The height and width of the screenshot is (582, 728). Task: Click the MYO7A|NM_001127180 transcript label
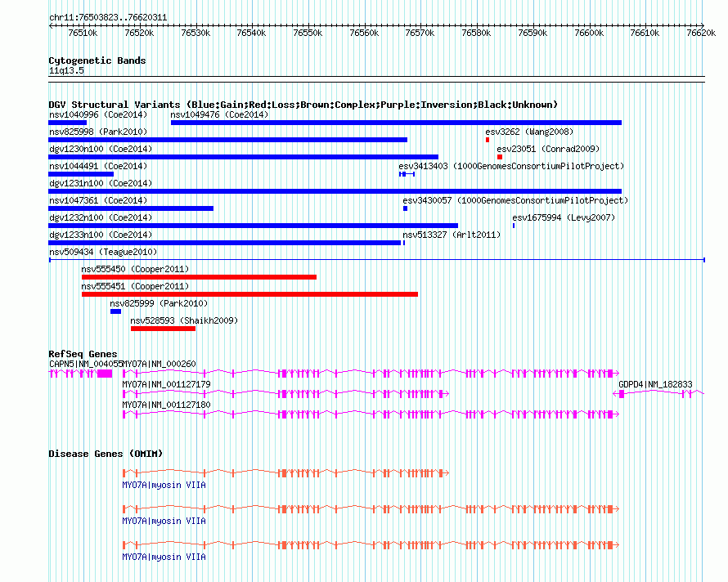coord(166,405)
